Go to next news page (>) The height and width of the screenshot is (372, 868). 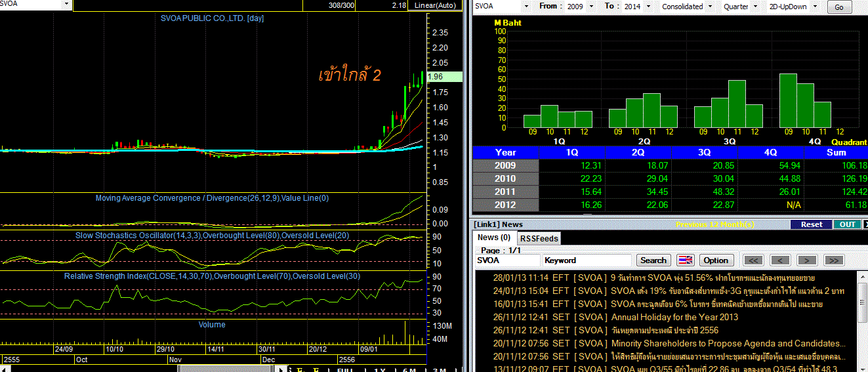(x=807, y=260)
